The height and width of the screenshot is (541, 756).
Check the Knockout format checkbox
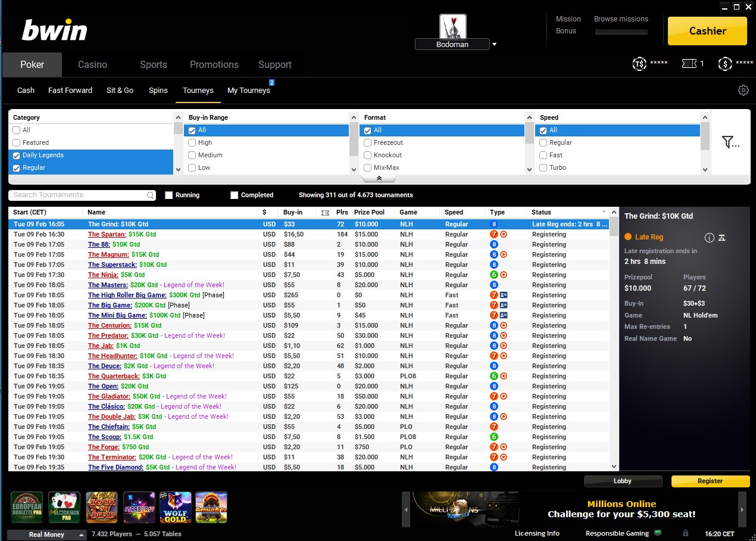click(368, 156)
